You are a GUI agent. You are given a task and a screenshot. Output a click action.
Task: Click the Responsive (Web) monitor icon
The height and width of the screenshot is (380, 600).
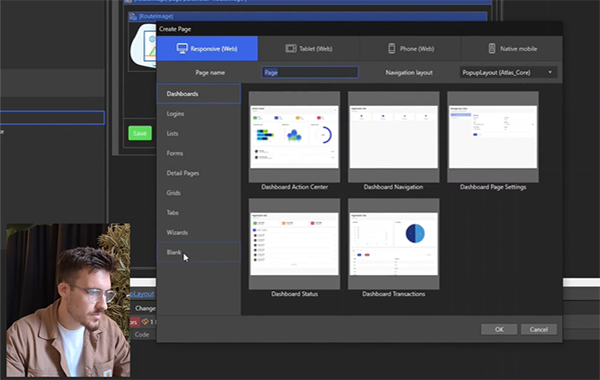point(182,49)
